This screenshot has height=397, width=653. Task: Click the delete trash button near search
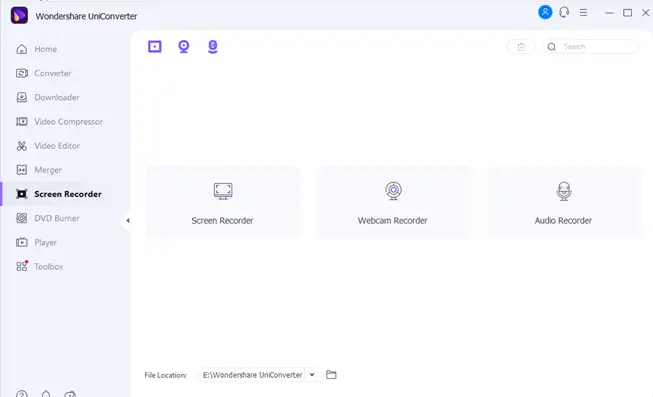click(x=521, y=47)
